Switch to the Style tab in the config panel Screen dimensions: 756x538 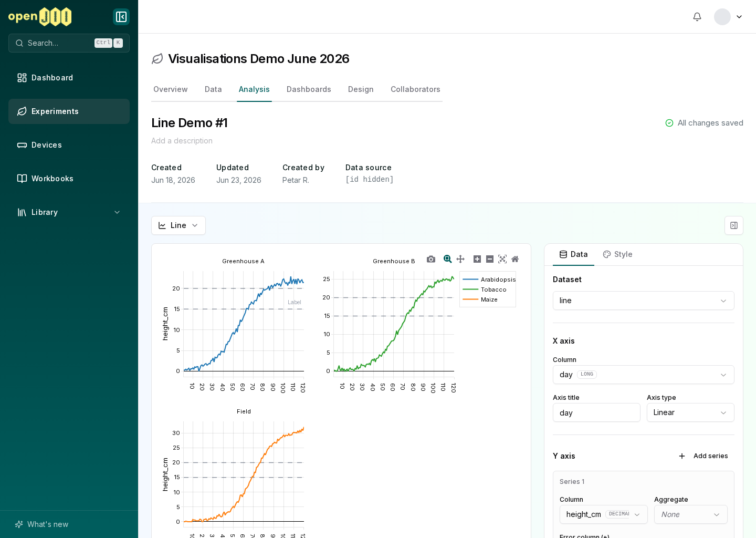(617, 254)
